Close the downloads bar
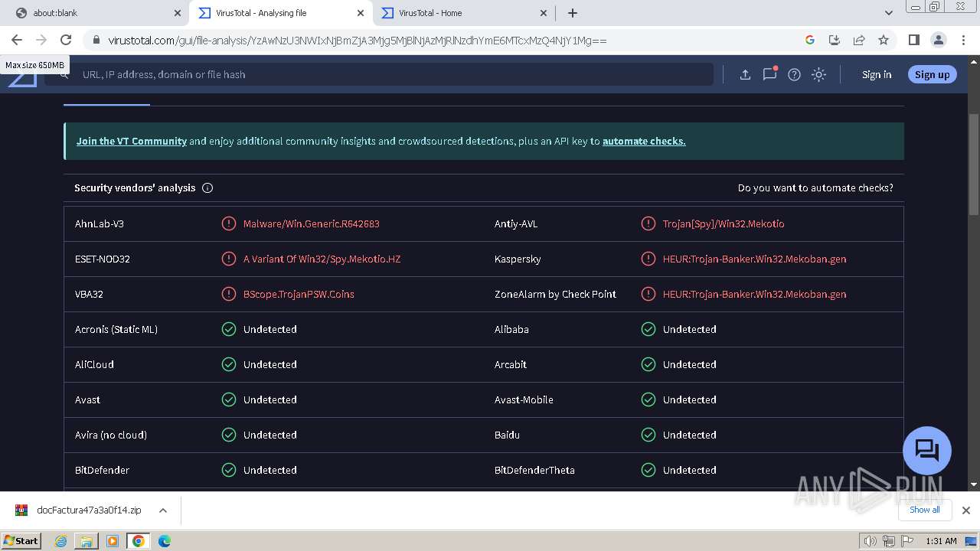Viewport: 980px width, 551px height. 966,510
